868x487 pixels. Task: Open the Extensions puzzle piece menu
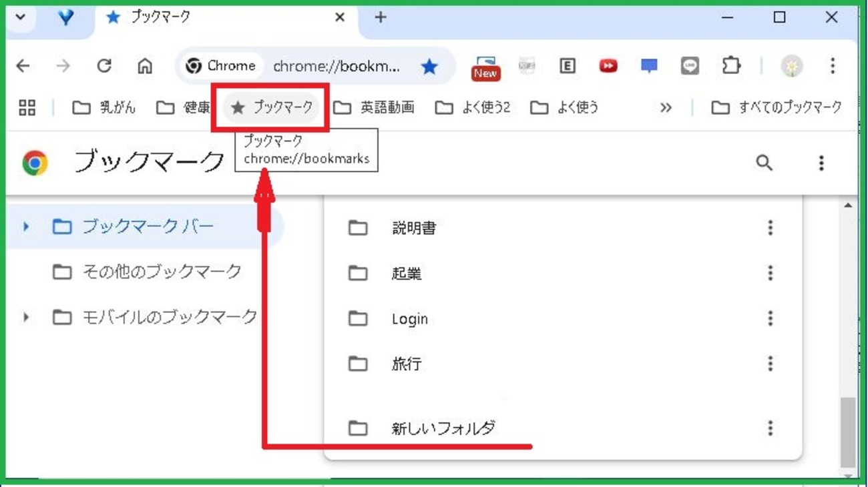(x=731, y=66)
